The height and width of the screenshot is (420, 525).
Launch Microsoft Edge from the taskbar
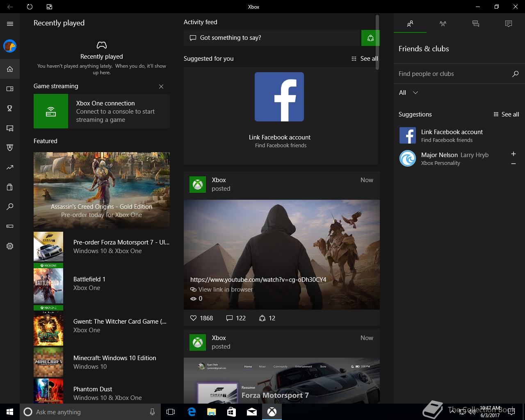click(x=192, y=412)
